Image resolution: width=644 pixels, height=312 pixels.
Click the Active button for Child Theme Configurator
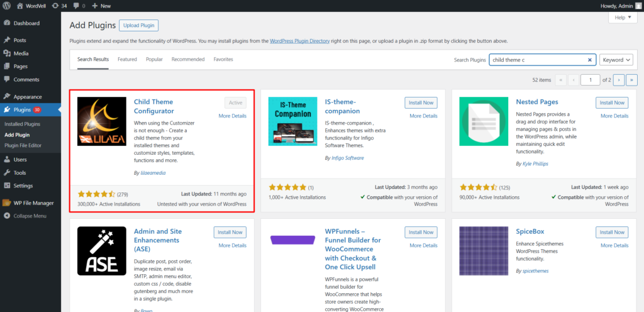[236, 103]
